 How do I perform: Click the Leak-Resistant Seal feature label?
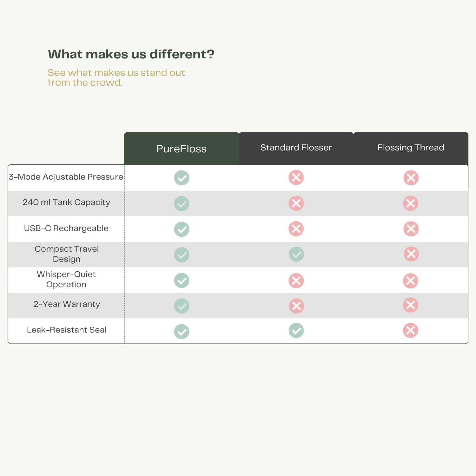[67, 330]
